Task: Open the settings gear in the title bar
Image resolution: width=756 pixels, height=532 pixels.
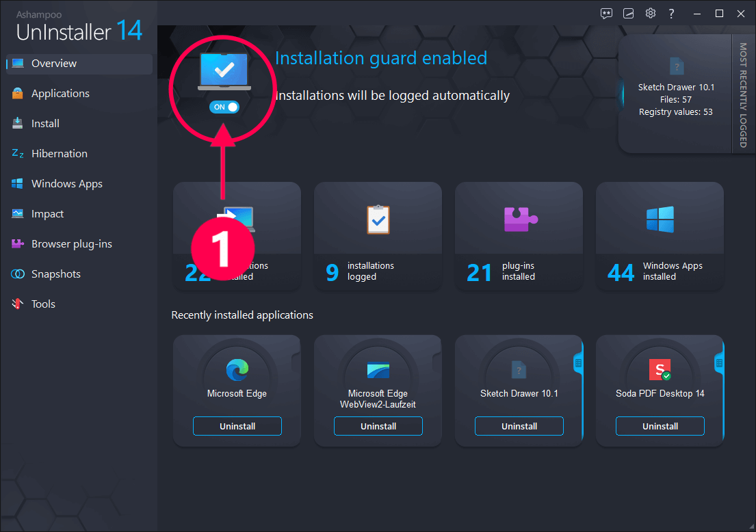Action: click(x=650, y=13)
